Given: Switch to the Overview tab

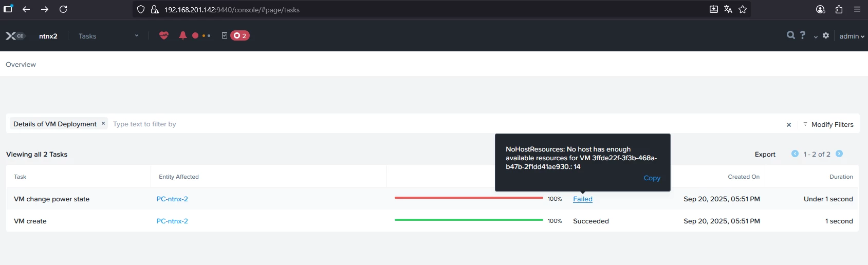Looking at the screenshot, I should click(x=21, y=64).
